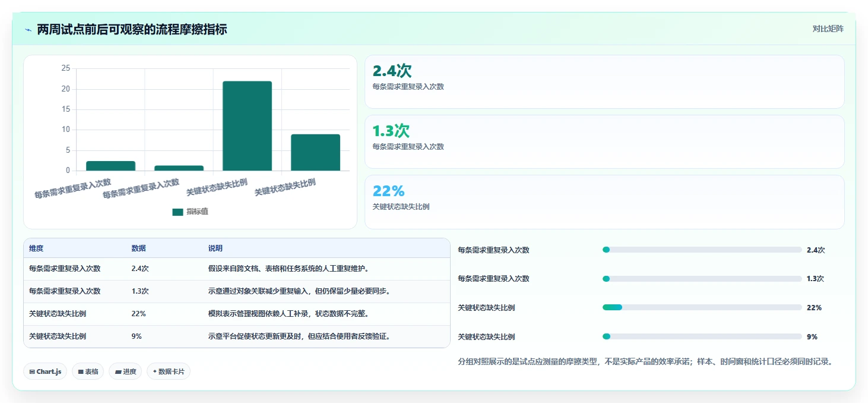The width and height of the screenshot is (868, 403).
Task: Click the y-axis tick label 15
Action: [65, 109]
